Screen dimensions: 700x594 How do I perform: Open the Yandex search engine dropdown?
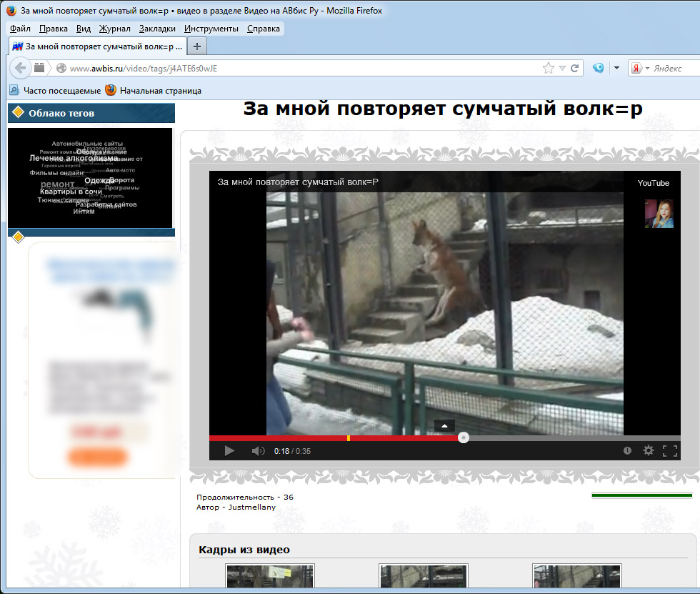click(x=647, y=68)
